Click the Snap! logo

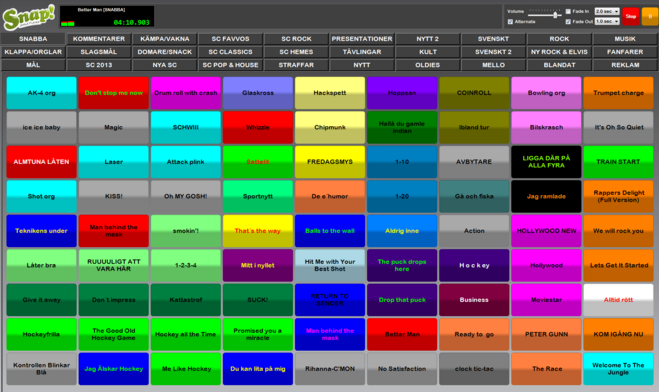pyautogui.click(x=29, y=17)
